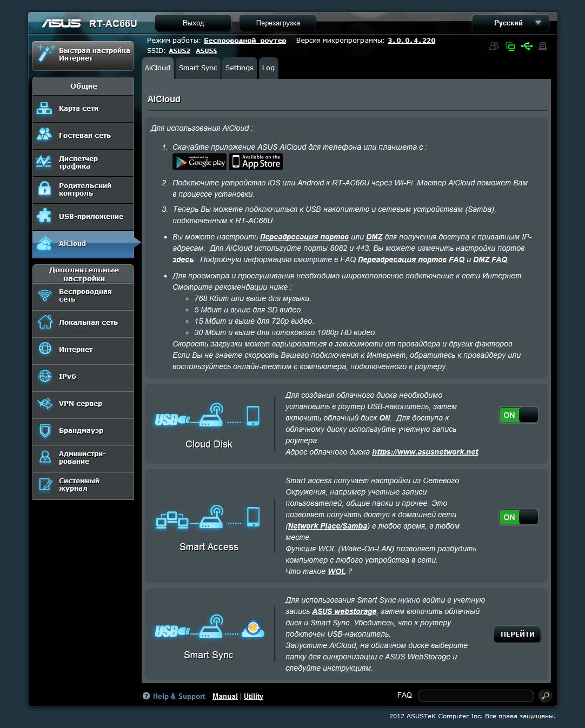
Task: Open the Log tab
Action: (x=268, y=68)
